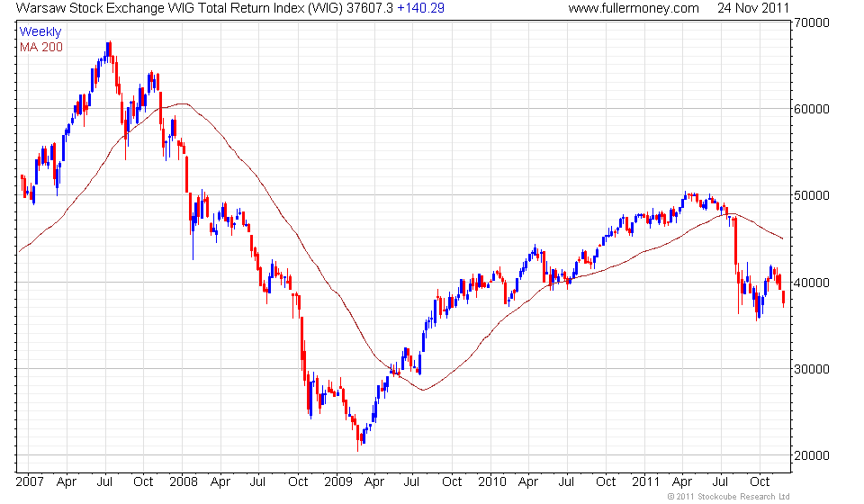Click the 2009 x-axis year label

point(337,482)
